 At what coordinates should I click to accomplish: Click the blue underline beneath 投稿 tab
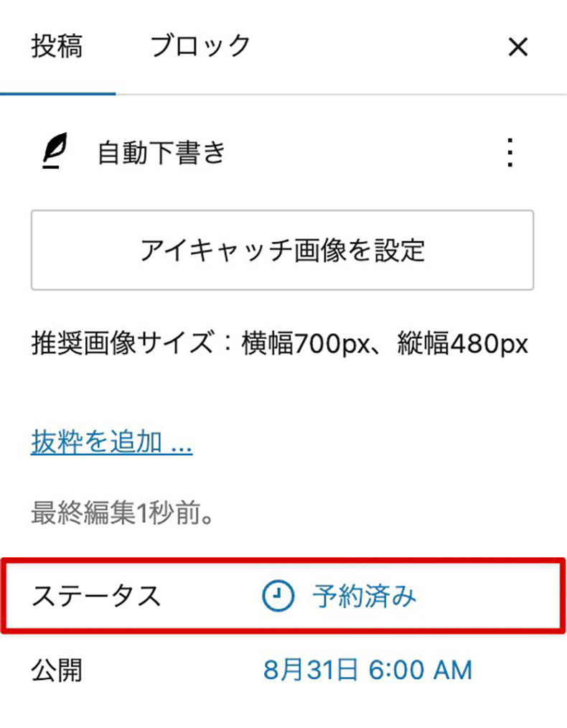click(x=57, y=94)
